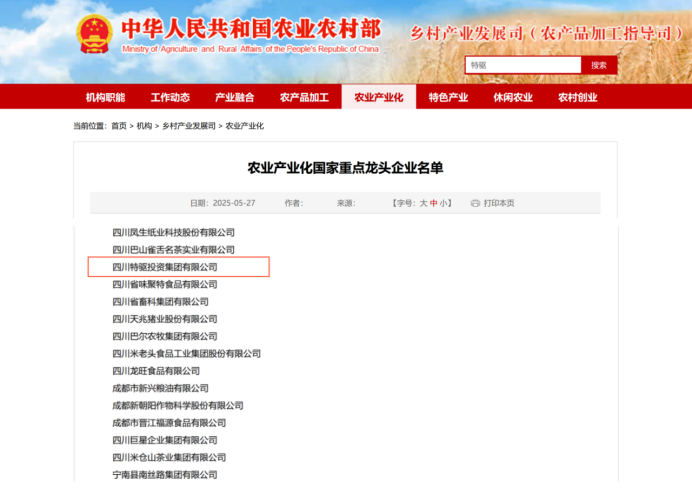The width and height of the screenshot is (692, 488).
Task: Set font size to 中
Action: pyautogui.click(x=433, y=203)
